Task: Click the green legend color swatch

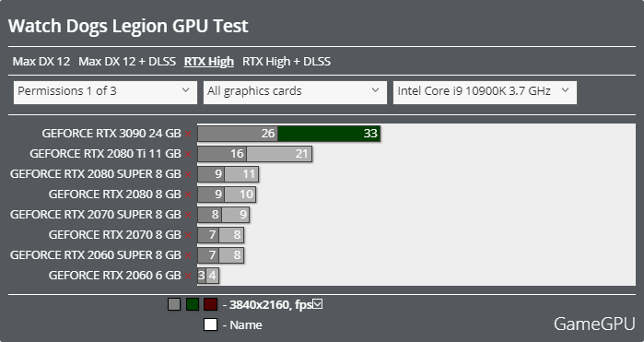Action: 193,304
